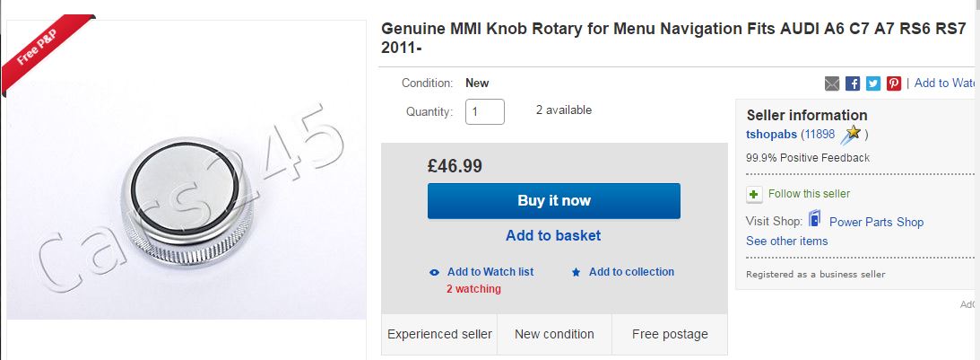
Task: Click the blue shop door icon
Action: pos(815,220)
